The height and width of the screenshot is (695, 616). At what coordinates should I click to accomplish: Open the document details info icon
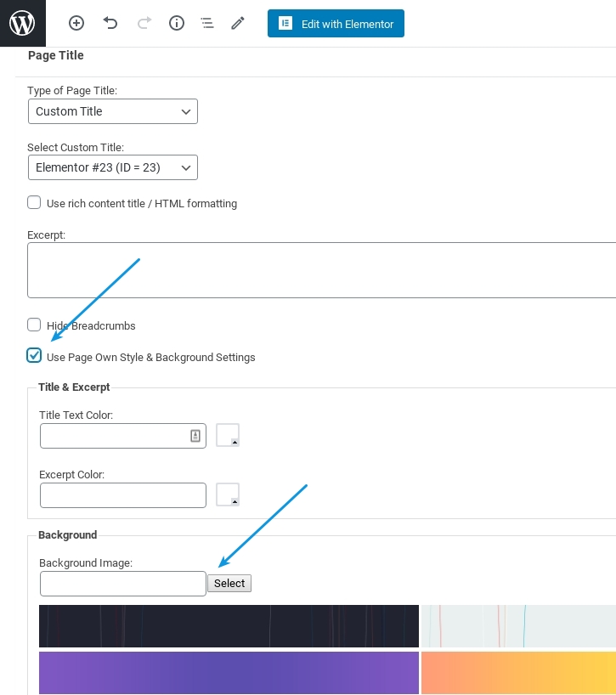[177, 24]
